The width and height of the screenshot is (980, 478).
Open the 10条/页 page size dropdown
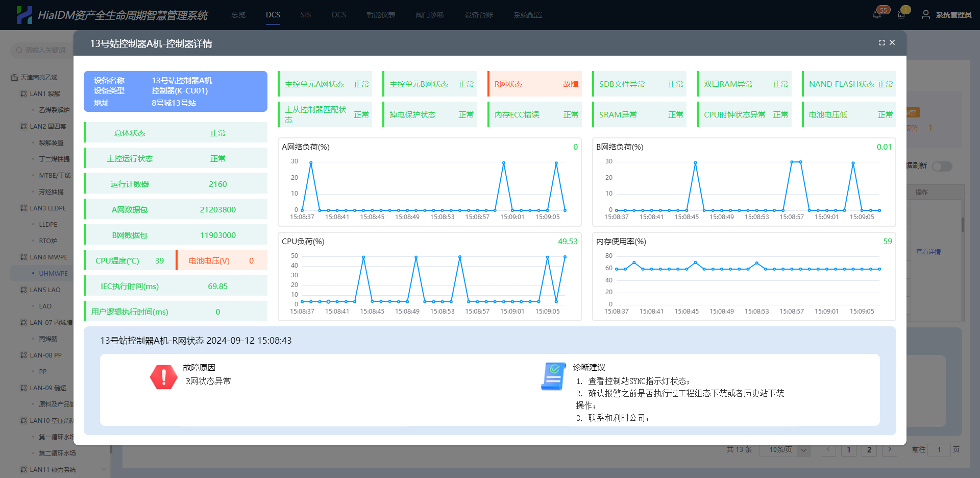785,450
